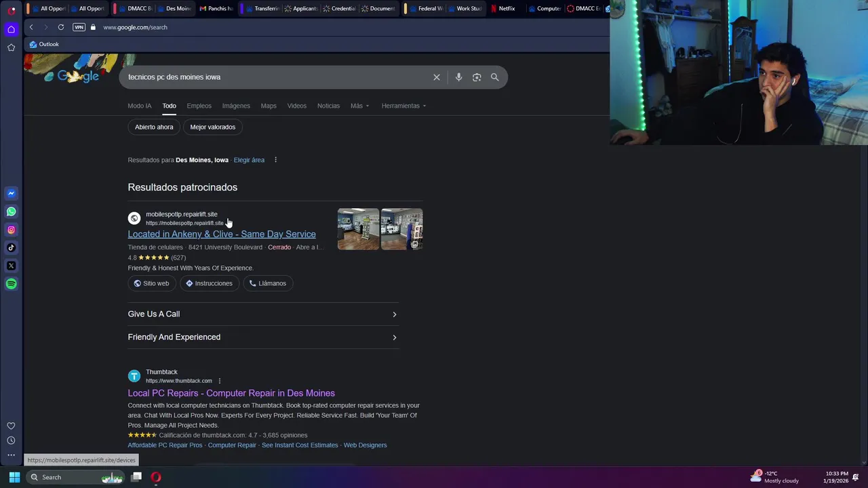View site security lock info

coord(93,27)
